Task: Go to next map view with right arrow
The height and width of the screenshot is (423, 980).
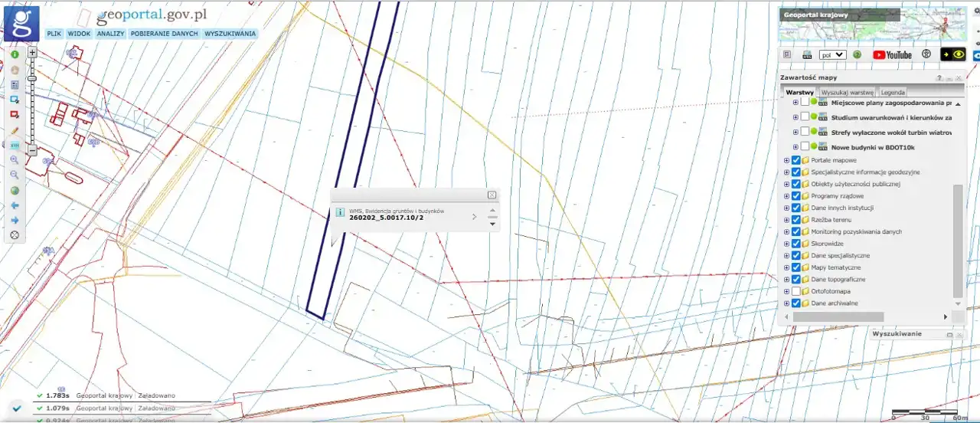Action: click(x=15, y=220)
